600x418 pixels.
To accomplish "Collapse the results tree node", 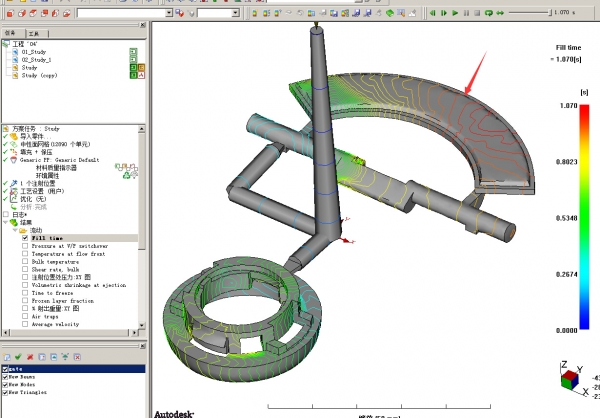I will pos(5,222).
